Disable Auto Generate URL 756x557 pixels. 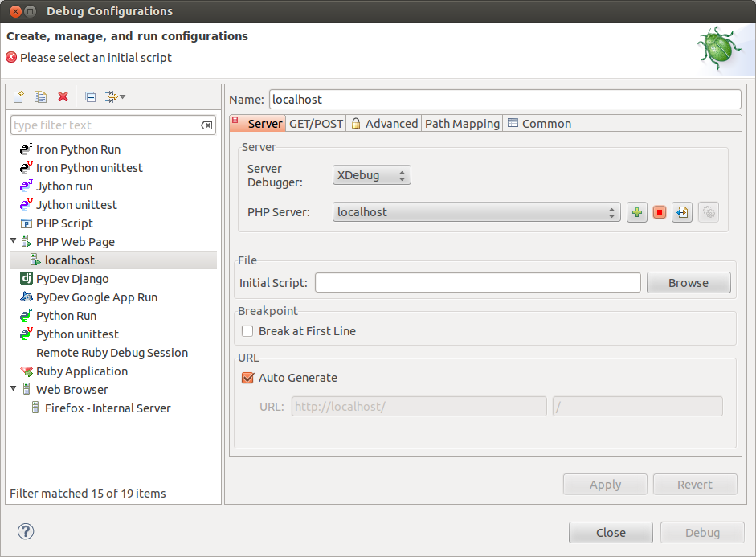point(247,377)
